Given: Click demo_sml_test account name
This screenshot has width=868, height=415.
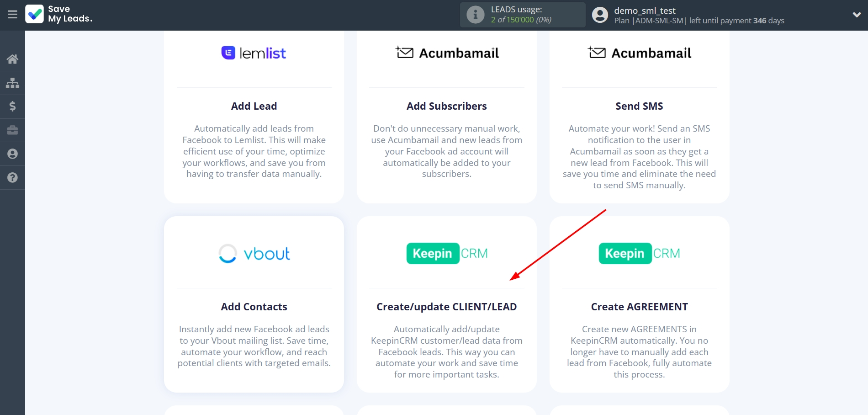Looking at the screenshot, I should point(645,11).
